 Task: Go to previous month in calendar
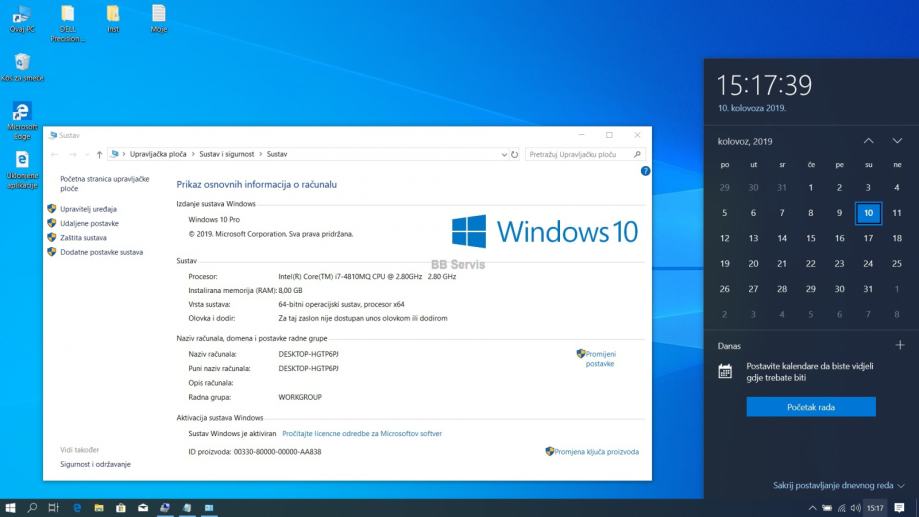pyautogui.click(x=868, y=141)
